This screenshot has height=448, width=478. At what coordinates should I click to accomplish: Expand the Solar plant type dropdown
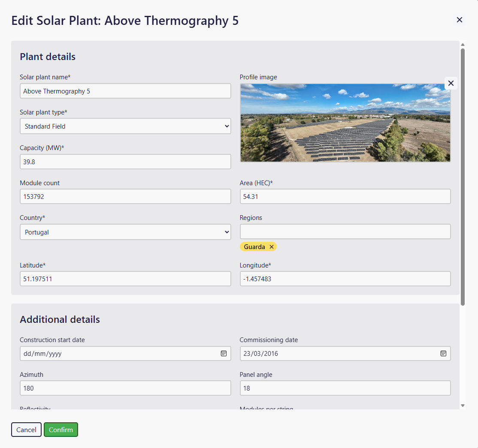pos(125,126)
